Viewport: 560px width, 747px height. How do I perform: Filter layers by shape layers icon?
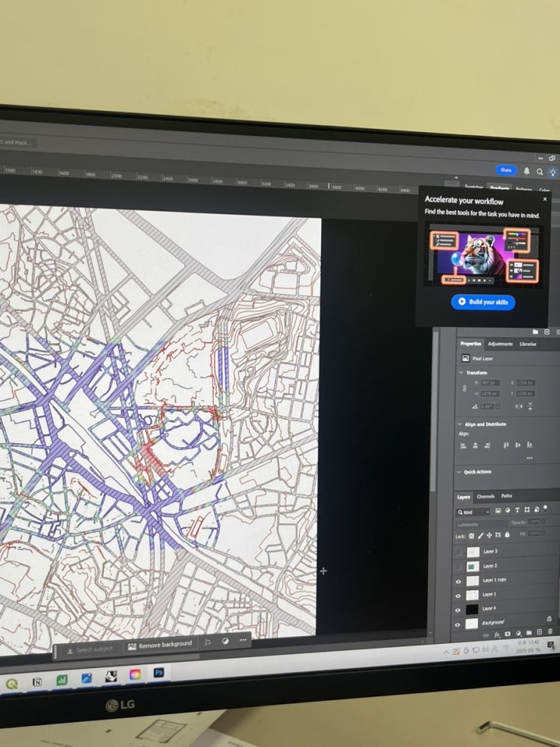[x=527, y=510]
